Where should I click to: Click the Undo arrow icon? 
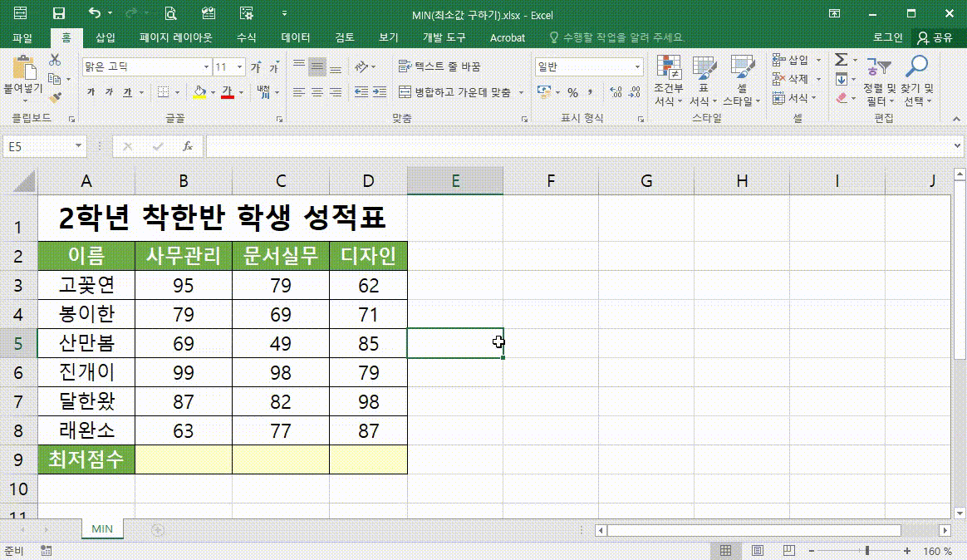[x=95, y=13]
